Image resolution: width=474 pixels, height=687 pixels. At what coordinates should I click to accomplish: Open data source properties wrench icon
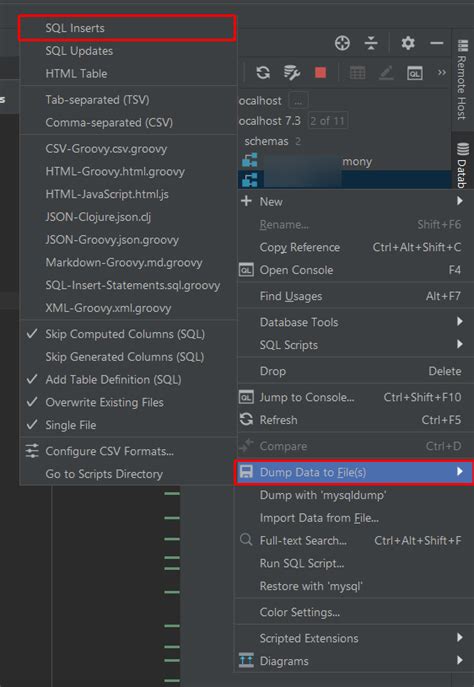(x=291, y=73)
